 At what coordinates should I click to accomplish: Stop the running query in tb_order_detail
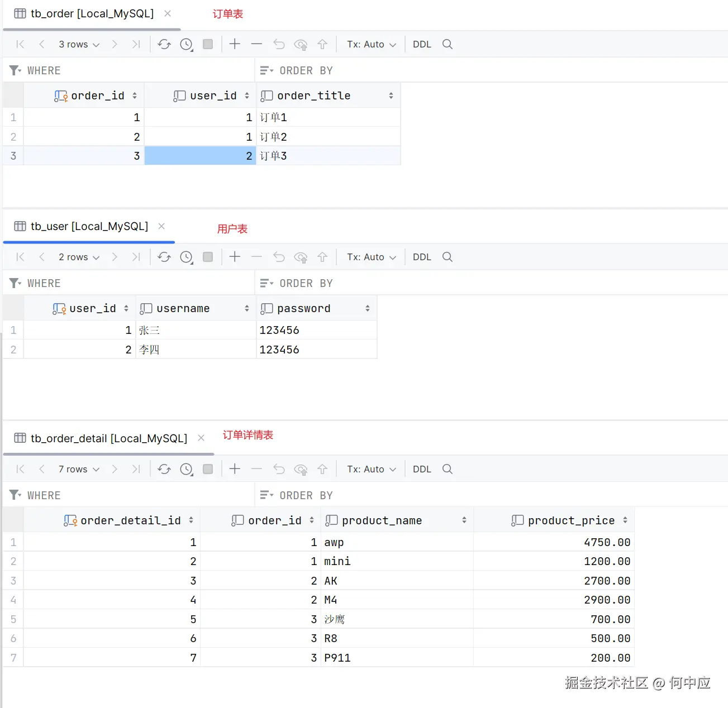(208, 469)
